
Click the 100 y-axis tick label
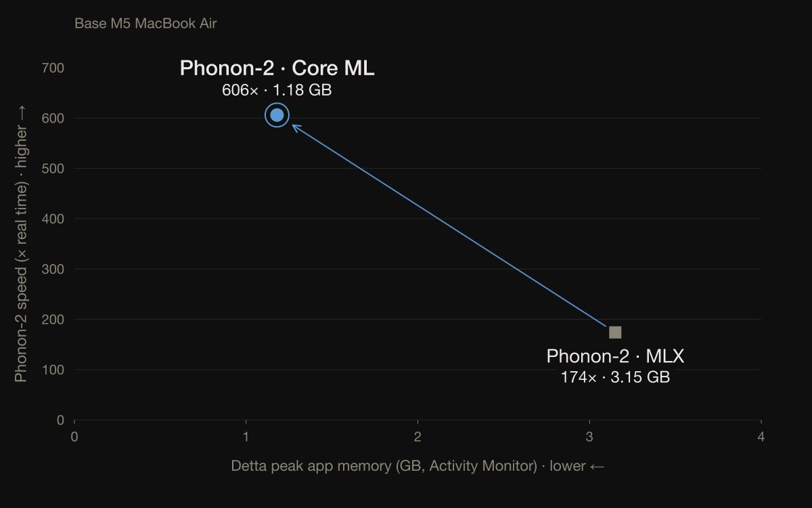53,370
